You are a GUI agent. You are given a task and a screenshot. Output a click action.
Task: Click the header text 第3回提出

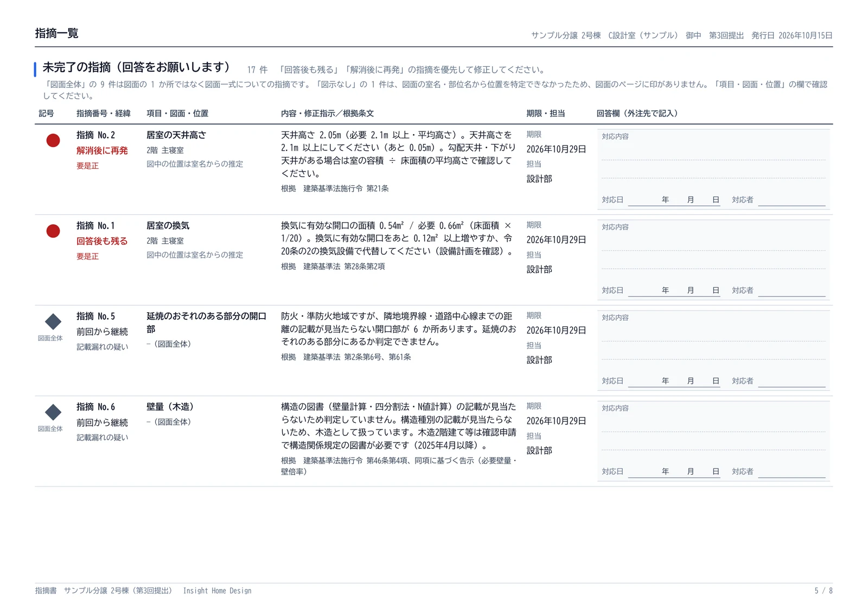pos(726,36)
